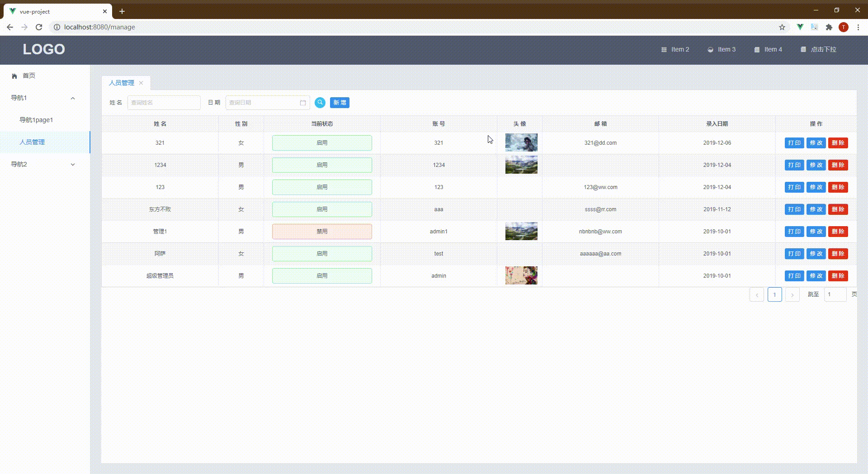The height and width of the screenshot is (474, 868).
Task: Open 导航1page1 in the sidebar
Action: [x=45, y=120]
